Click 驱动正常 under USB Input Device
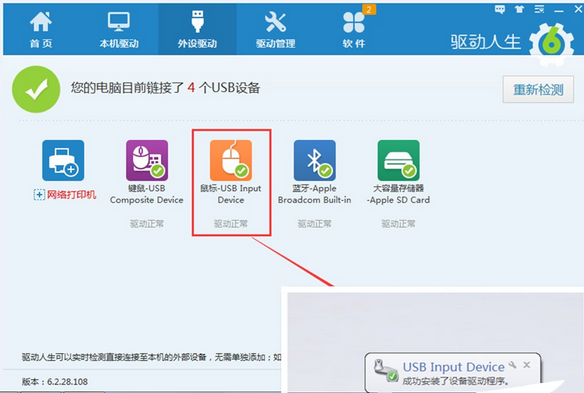 231,224
